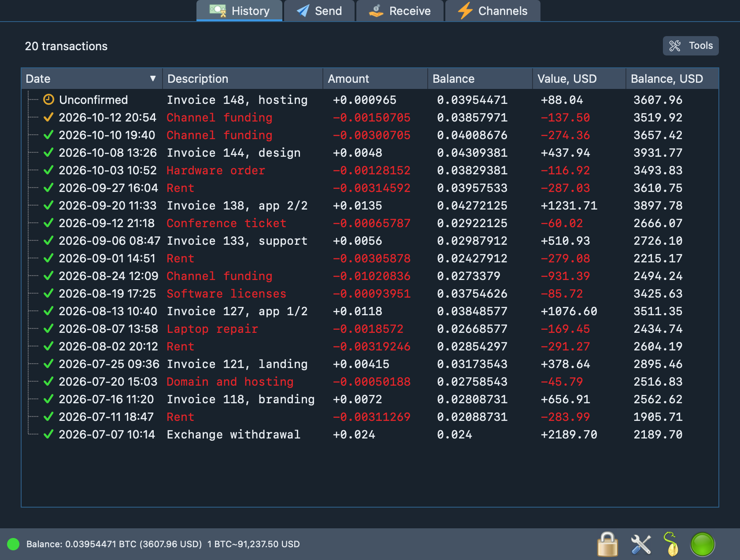The width and height of the screenshot is (740, 560).
Task: Click checkmark icon for 2026-07-16 11:20 transaction
Action: tap(48, 399)
